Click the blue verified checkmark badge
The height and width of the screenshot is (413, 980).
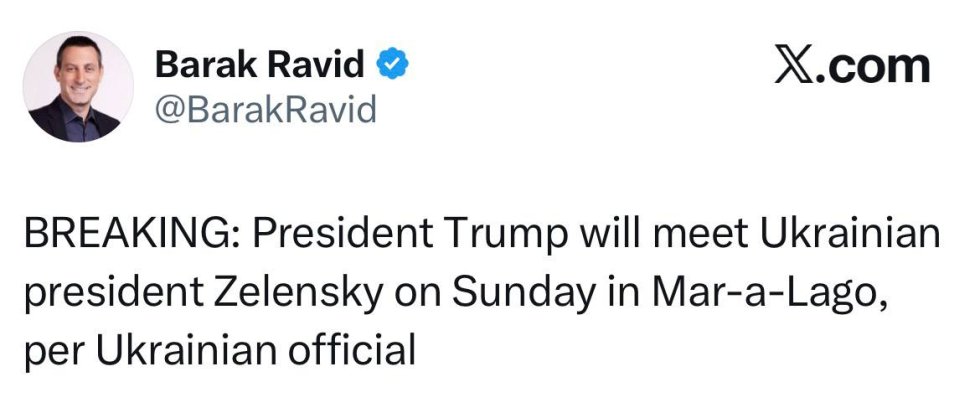[392, 65]
